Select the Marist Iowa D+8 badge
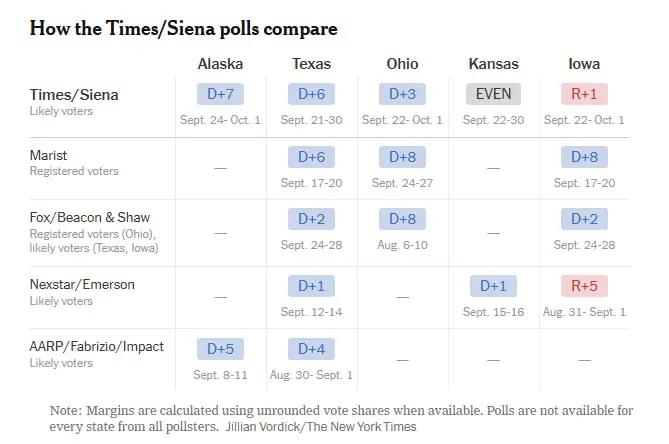 tap(584, 157)
